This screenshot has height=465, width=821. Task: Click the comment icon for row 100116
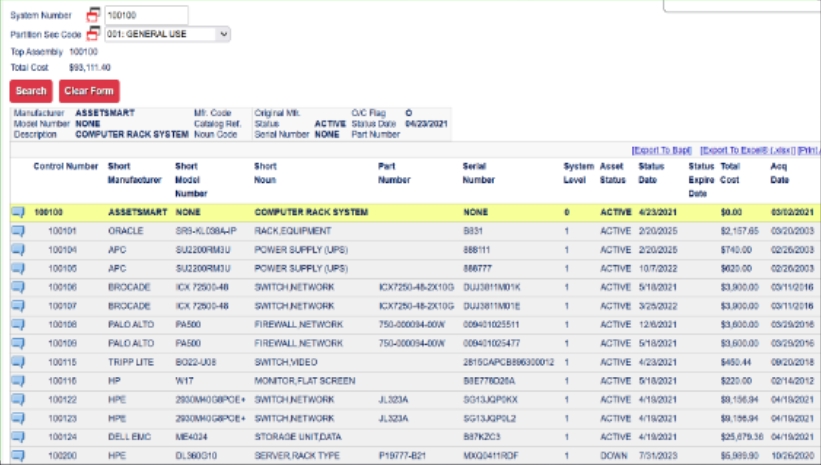click(x=18, y=381)
